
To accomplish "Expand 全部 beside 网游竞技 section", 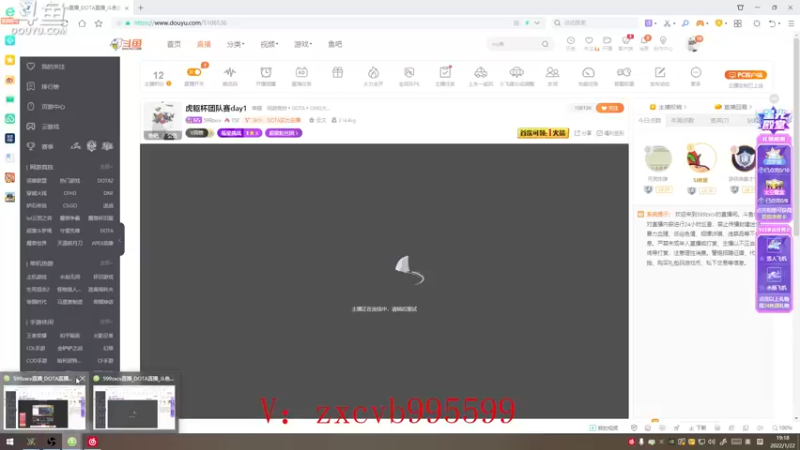I will pos(106,167).
